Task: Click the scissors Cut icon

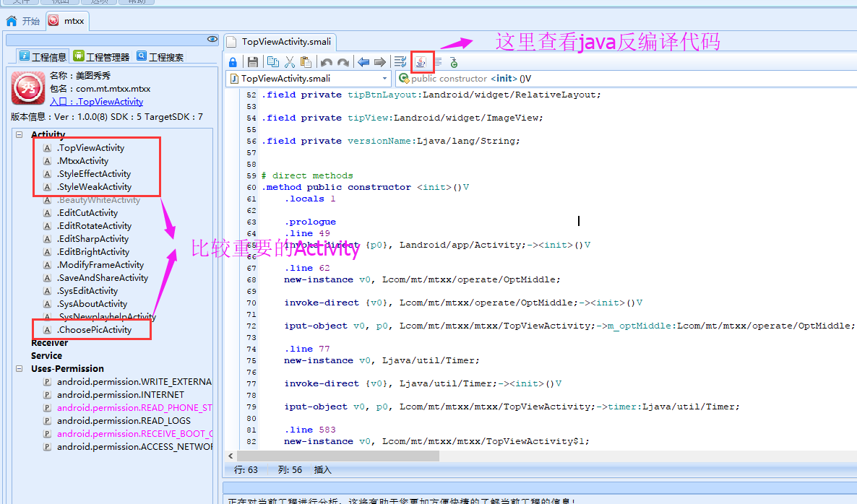Action: click(290, 62)
